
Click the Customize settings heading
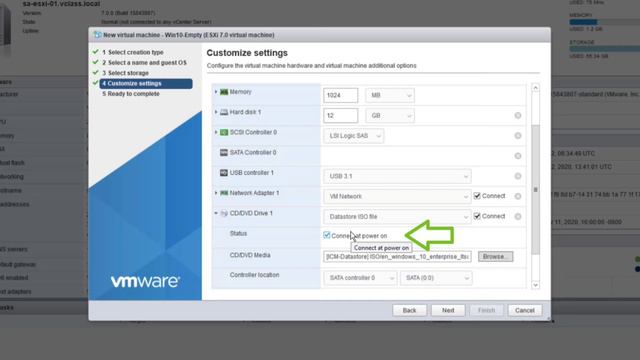[247, 53]
